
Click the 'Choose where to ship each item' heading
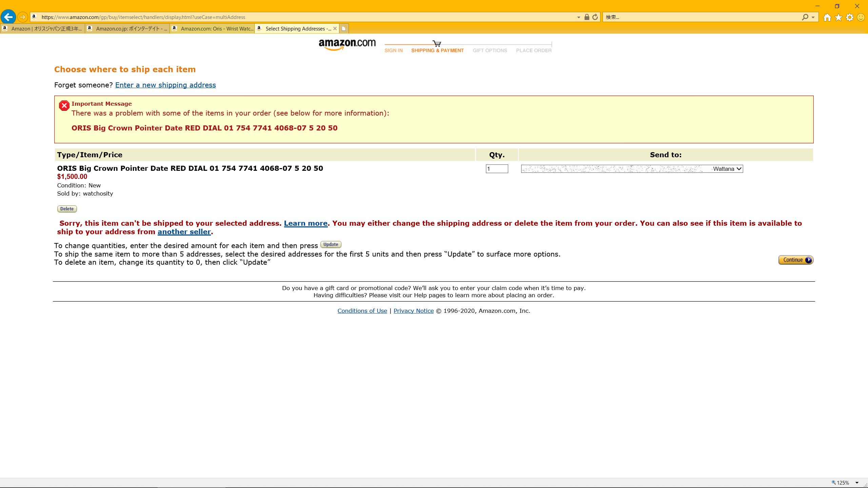coord(125,69)
